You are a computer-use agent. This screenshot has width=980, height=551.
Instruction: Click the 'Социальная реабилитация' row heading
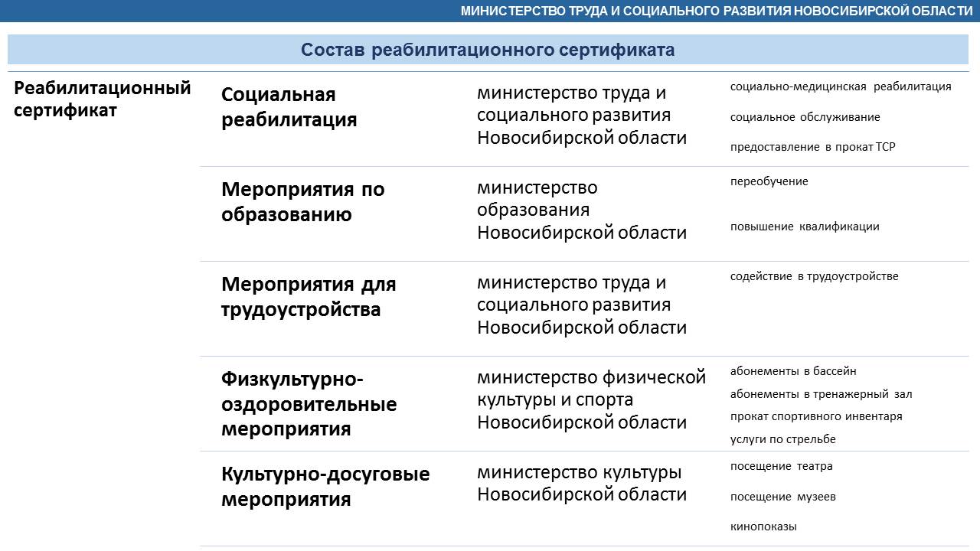coord(289,107)
